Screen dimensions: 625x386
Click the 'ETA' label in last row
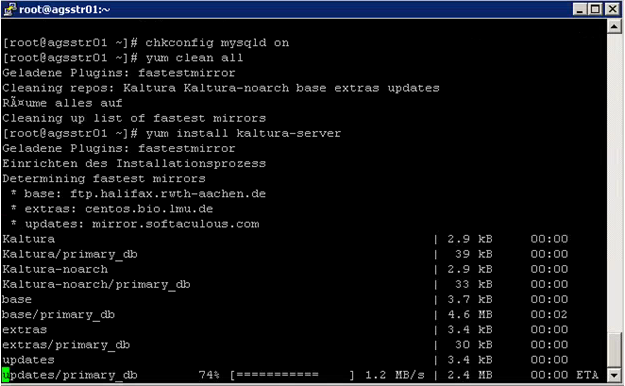tap(588, 375)
